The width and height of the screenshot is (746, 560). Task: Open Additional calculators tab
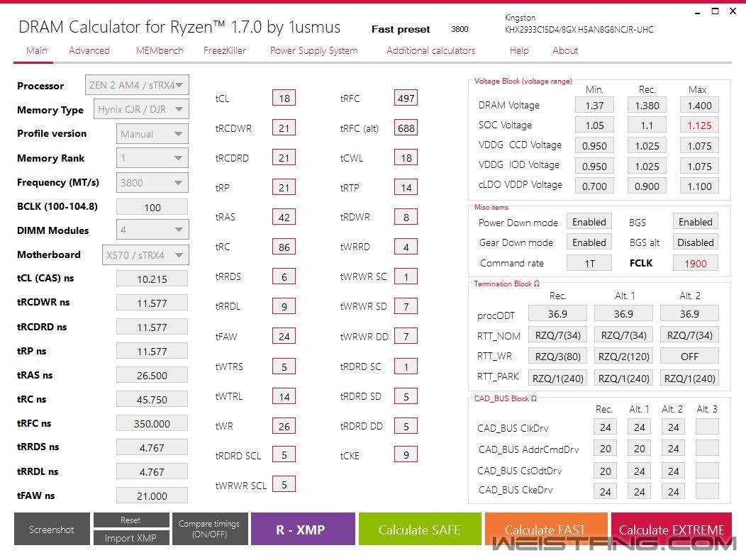tap(430, 50)
